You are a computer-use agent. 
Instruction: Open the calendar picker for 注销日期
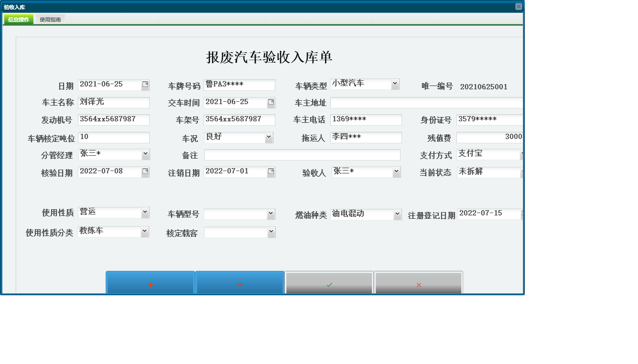click(271, 171)
